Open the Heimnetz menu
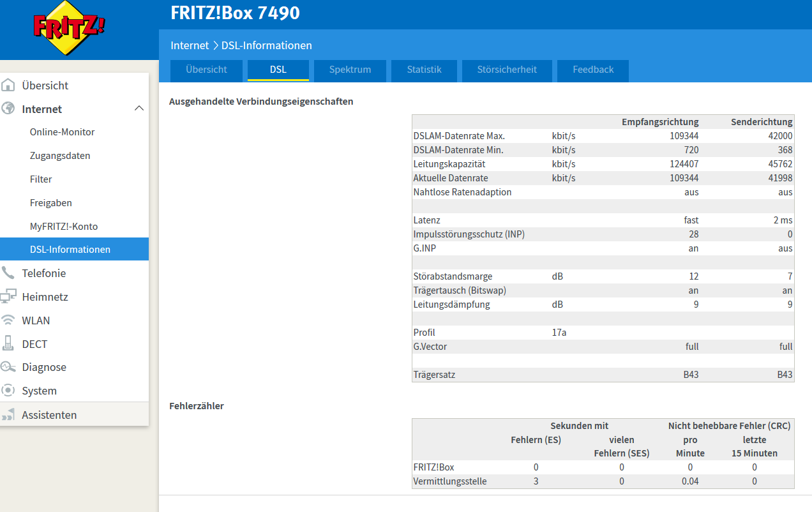This screenshot has width=812, height=512. pyautogui.click(x=45, y=297)
